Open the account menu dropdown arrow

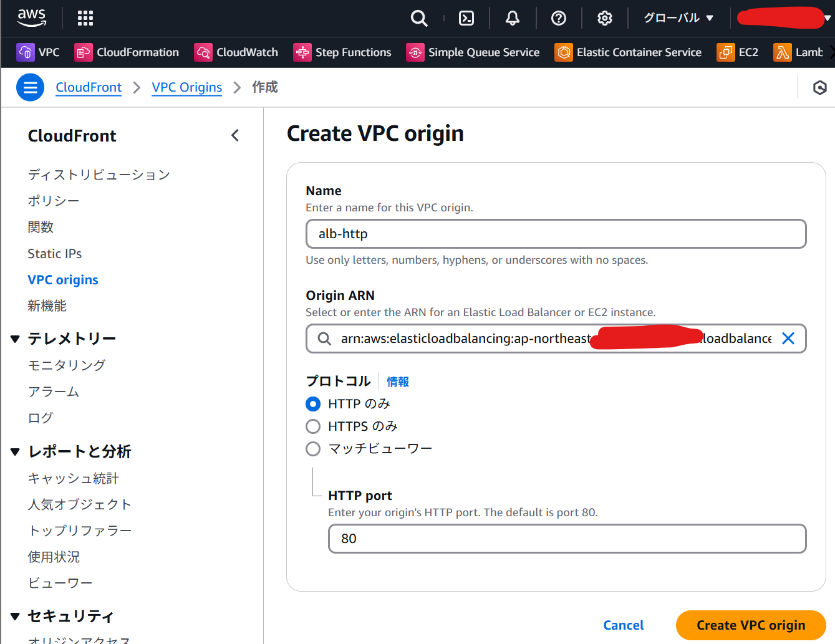pos(828,18)
